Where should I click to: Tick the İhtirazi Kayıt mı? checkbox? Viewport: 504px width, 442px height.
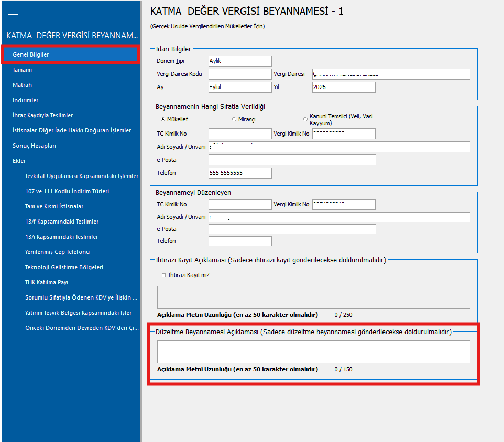(x=163, y=275)
